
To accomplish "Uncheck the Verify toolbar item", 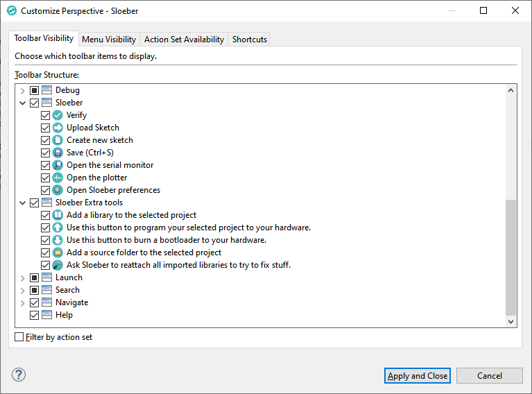I will click(x=46, y=115).
